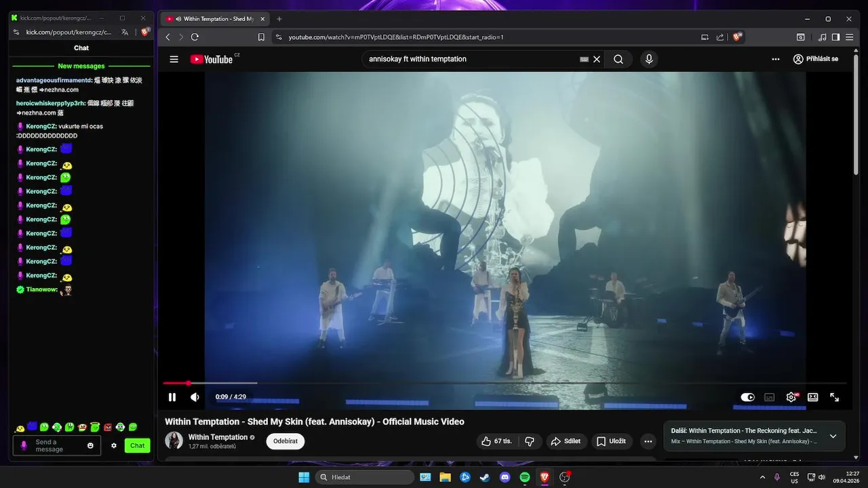The height and width of the screenshot is (488, 868).
Task: Mute the video volume speaker icon
Action: coord(195,397)
